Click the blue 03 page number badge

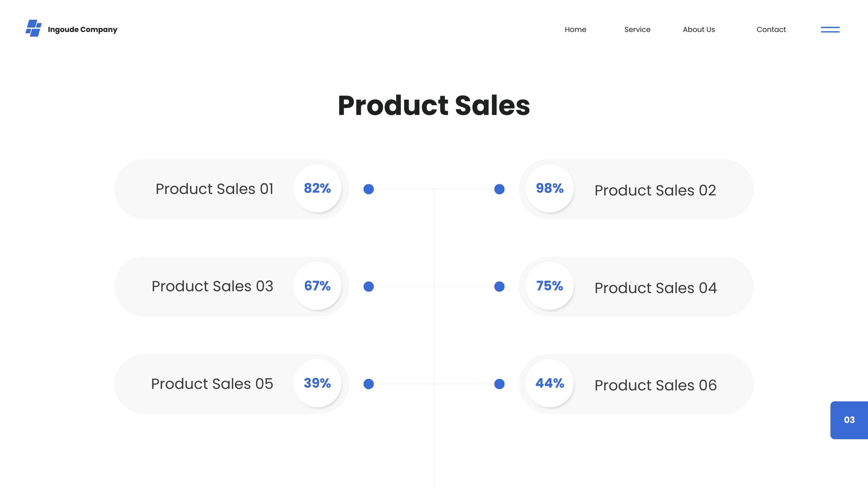[x=849, y=420]
